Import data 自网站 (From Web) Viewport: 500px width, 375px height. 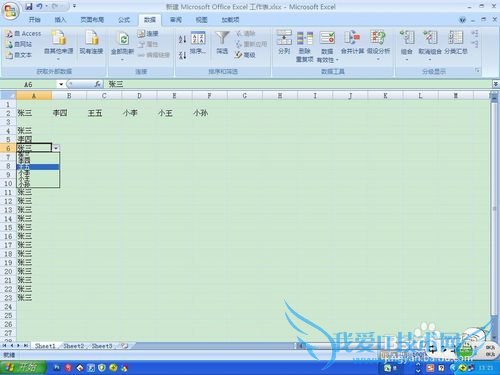pos(19,44)
